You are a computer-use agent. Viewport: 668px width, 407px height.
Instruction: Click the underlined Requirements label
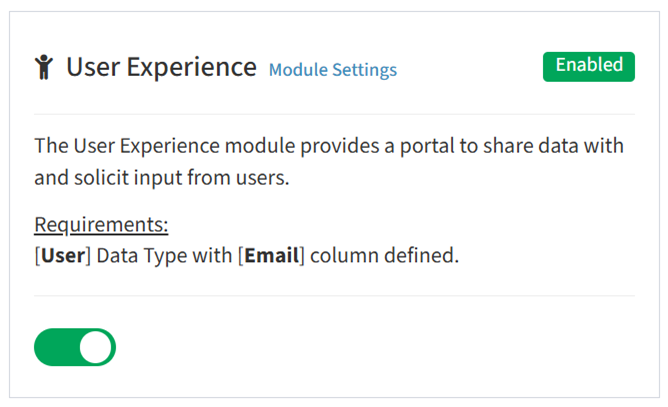101,224
